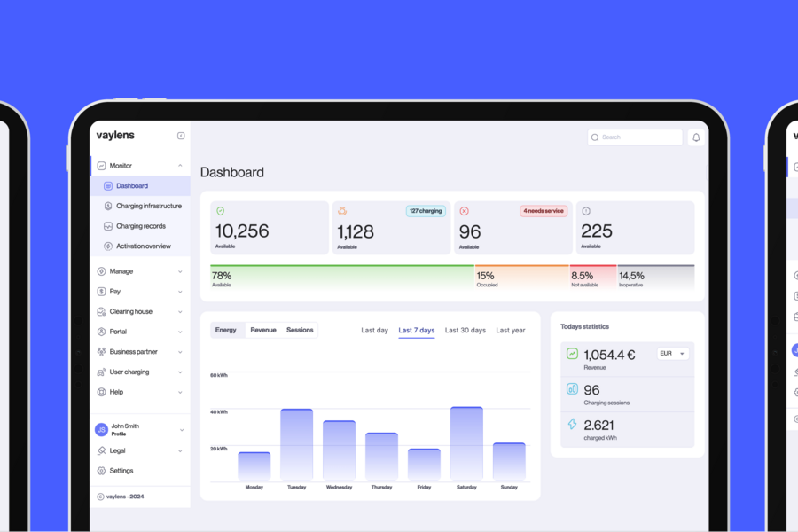The height and width of the screenshot is (532, 798).
Task: Expand the Legal section chevron
Action: (180, 451)
